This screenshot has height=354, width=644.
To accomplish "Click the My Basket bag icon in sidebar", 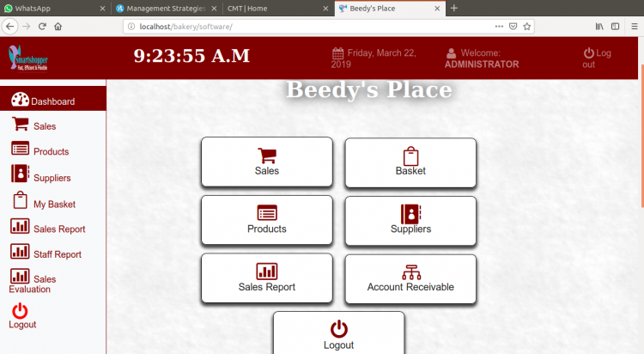I will (20, 200).
